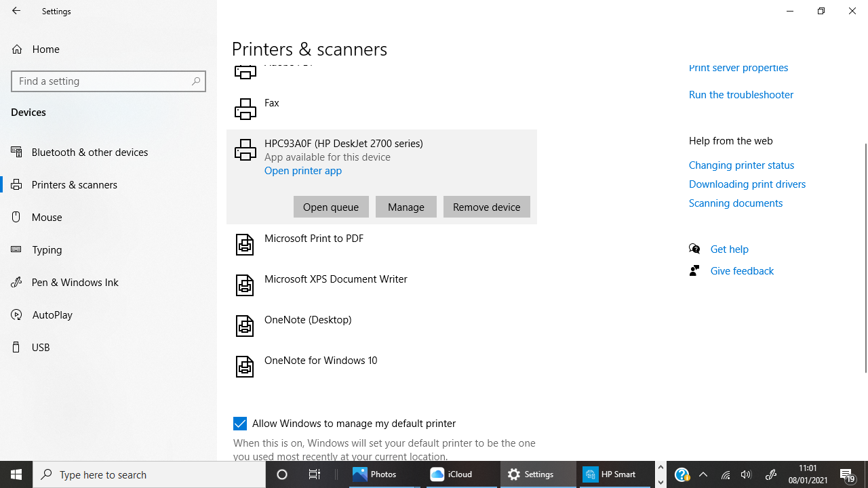Open the Windows Start menu

(x=16, y=474)
